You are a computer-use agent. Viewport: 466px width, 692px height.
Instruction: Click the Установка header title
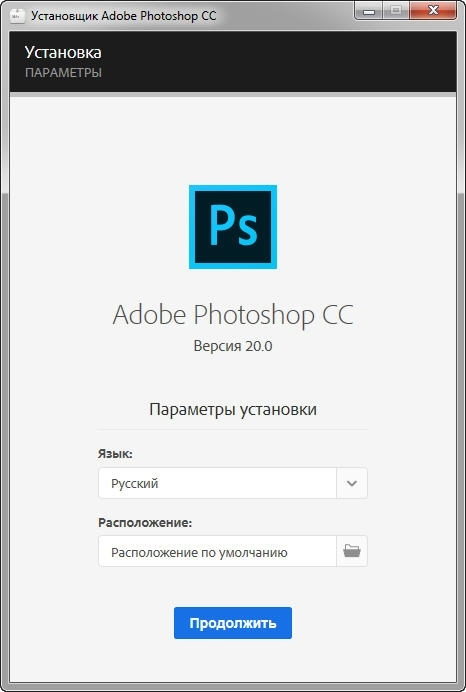[x=63, y=52]
